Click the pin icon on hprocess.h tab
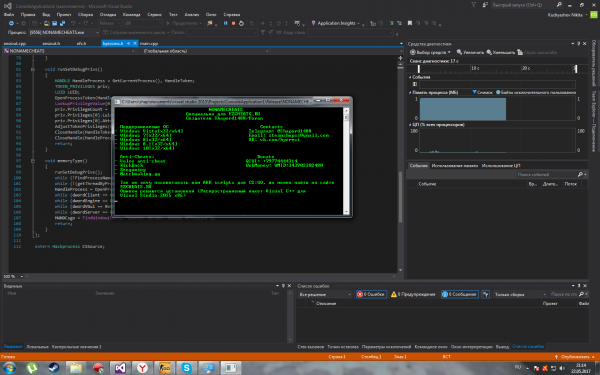The width and height of the screenshot is (600, 375). (x=129, y=44)
